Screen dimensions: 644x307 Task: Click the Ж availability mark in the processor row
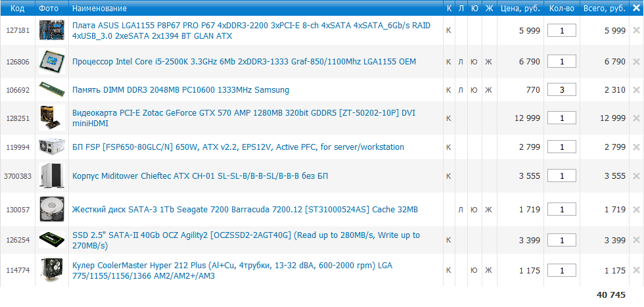tap(488, 62)
